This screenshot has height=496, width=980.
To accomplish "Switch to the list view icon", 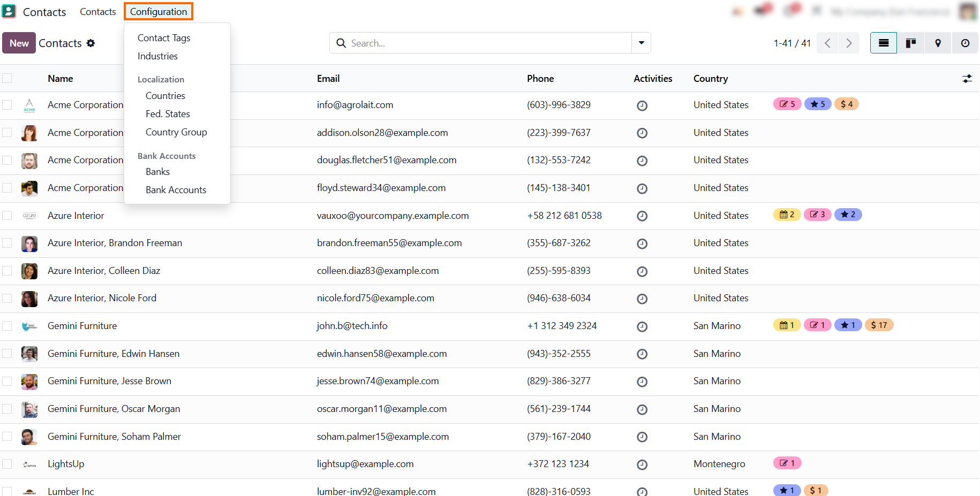I will coord(884,43).
